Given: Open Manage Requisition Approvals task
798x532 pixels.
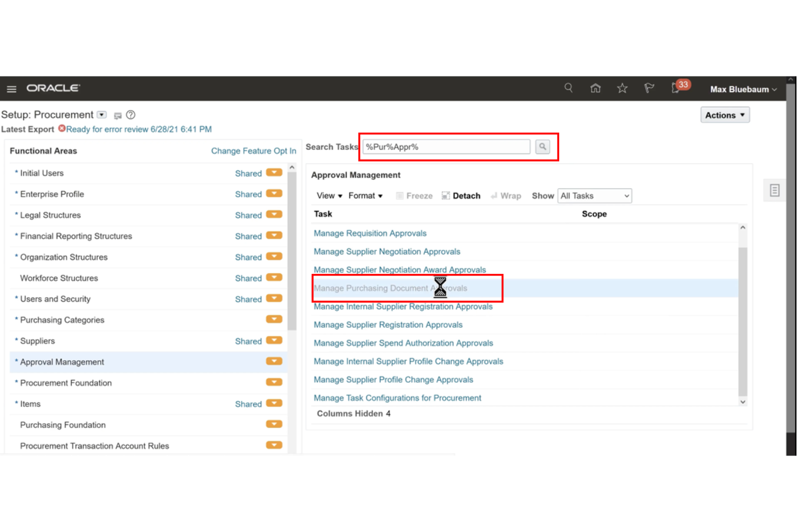Looking at the screenshot, I should pos(370,233).
